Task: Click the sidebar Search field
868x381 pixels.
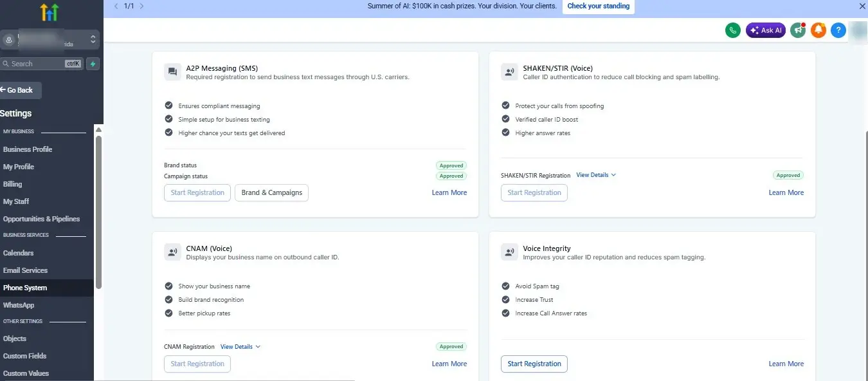Action: pyautogui.click(x=42, y=64)
